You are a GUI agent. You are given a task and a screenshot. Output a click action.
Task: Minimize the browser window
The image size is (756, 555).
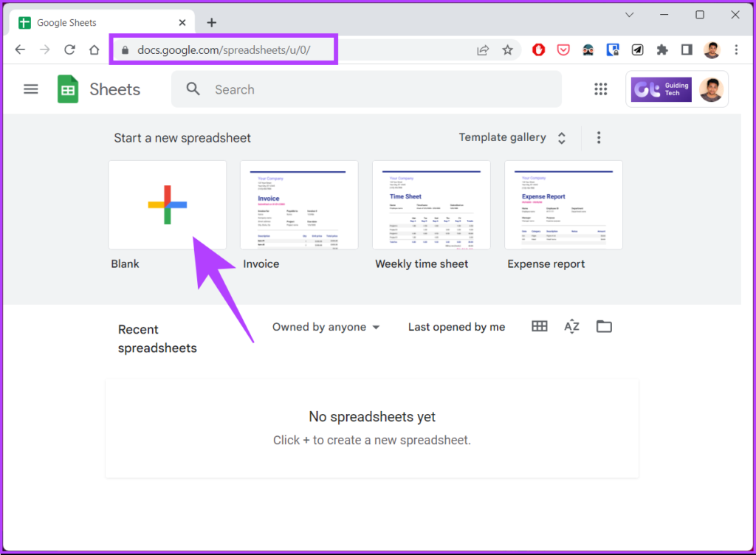(x=664, y=15)
